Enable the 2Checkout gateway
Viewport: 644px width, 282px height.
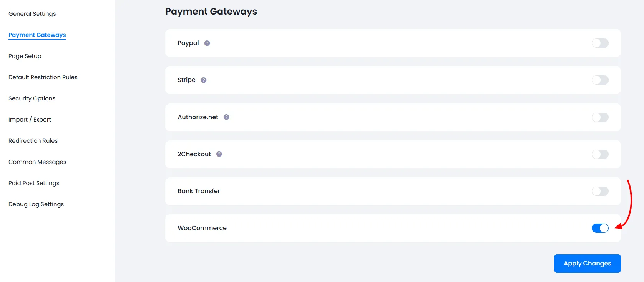click(x=599, y=154)
